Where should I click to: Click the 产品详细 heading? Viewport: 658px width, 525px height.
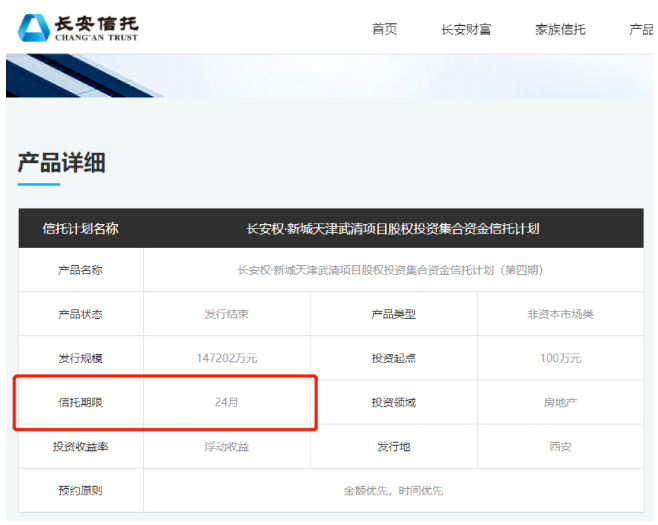pyautogui.click(x=61, y=163)
